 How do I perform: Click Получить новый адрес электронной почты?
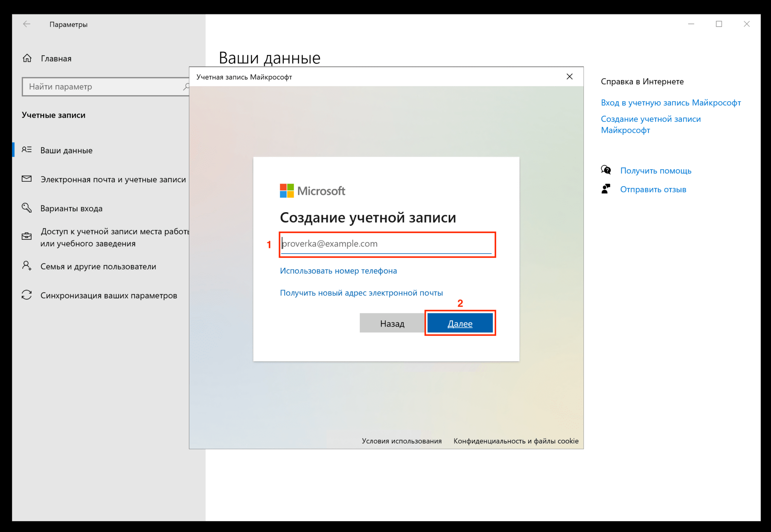(x=361, y=293)
